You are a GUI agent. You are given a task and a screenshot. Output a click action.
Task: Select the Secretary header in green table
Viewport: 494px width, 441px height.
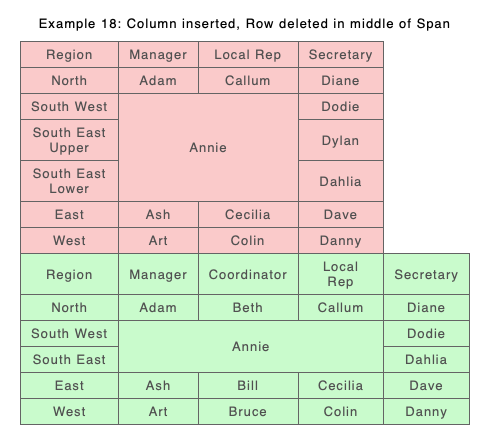click(x=426, y=274)
